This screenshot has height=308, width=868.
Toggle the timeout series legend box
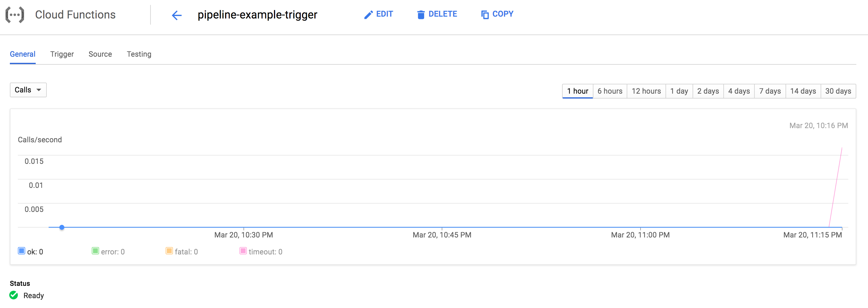[x=243, y=251]
